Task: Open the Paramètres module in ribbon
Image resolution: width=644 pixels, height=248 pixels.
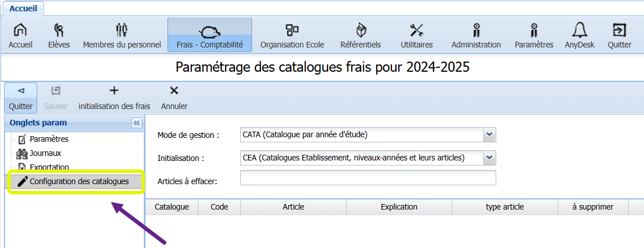Action: [x=533, y=36]
